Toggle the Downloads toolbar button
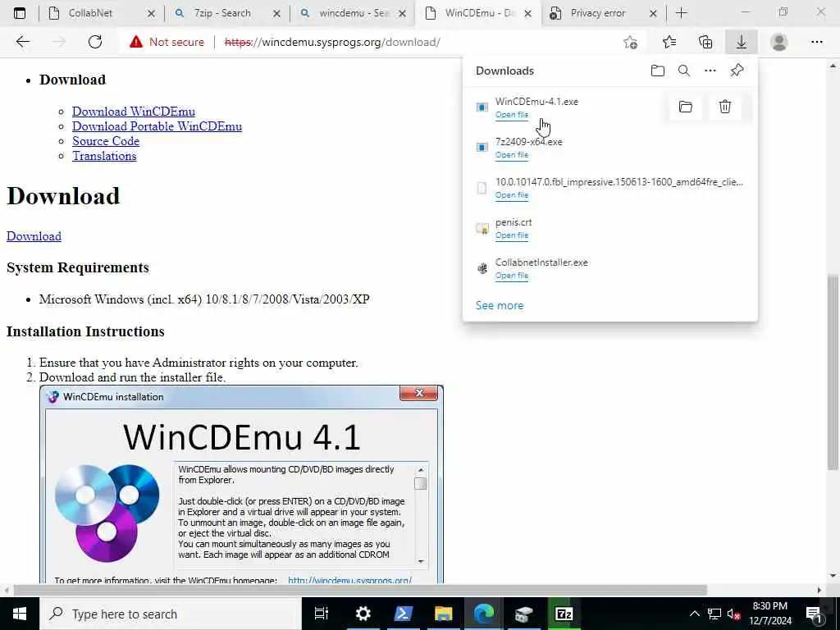840x630 pixels. [x=742, y=42]
